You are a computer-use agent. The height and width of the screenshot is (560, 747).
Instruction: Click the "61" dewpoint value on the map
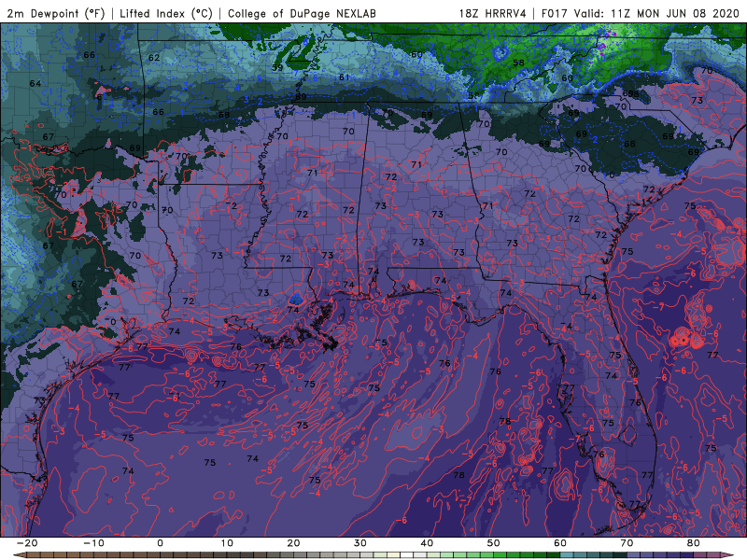tap(345, 77)
